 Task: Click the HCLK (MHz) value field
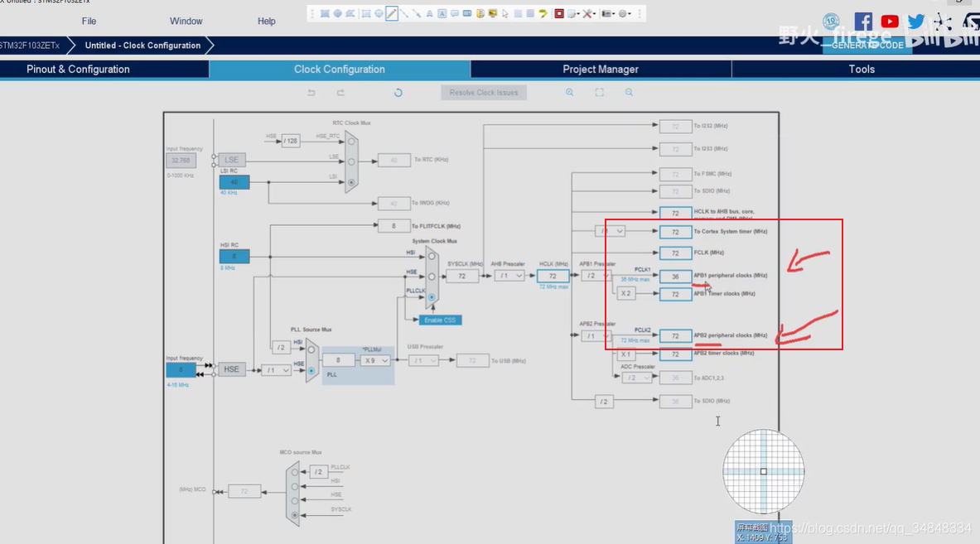point(553,276)
